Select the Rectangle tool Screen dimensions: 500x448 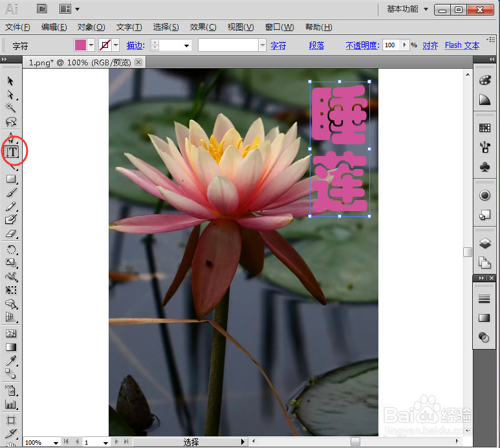pos(11,179)
